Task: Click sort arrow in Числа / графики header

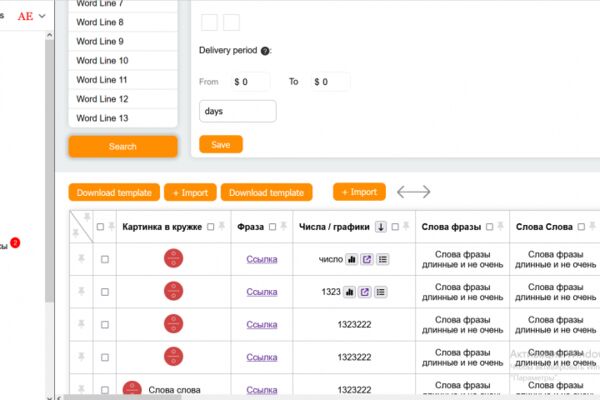Action: point(381,227)
